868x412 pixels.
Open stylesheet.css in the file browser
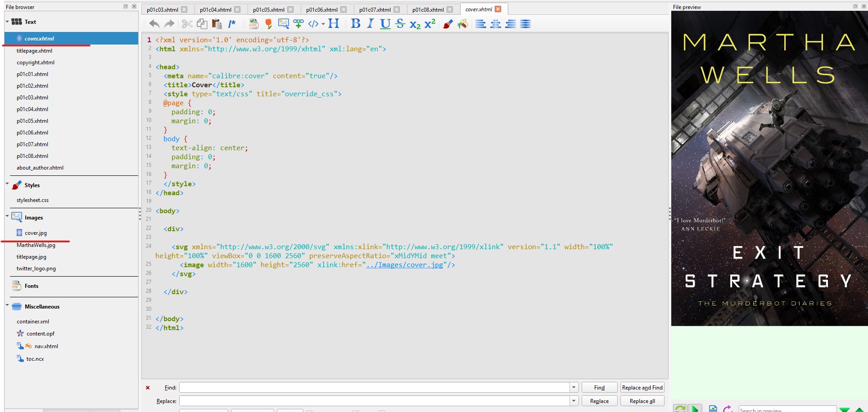point(32,200)
